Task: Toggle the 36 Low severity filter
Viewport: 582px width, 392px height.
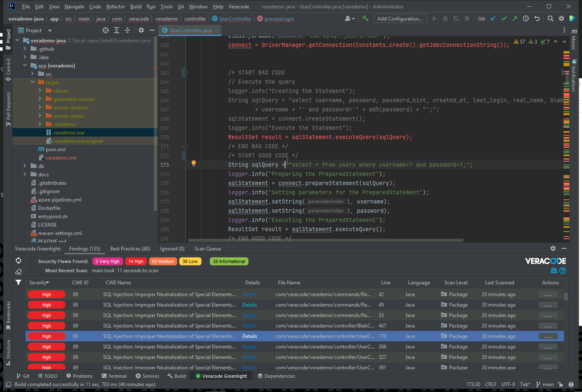Action: pyautogui.click(x=190, y=261)
